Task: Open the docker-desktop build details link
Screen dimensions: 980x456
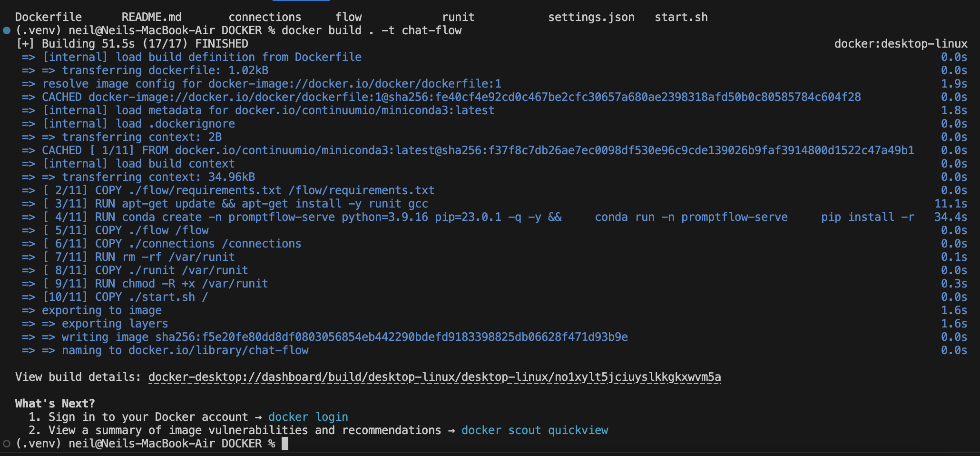Action: tap(434, 377)
